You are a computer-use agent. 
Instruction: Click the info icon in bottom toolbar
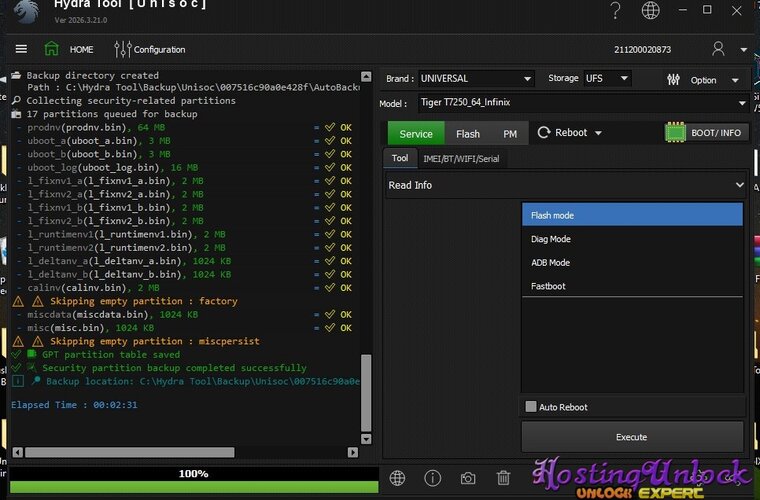[433, 479]
